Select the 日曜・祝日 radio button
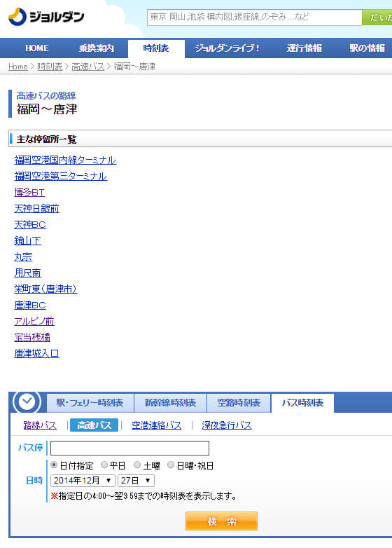The image size is (392, 548). click(x=171, y=465)
